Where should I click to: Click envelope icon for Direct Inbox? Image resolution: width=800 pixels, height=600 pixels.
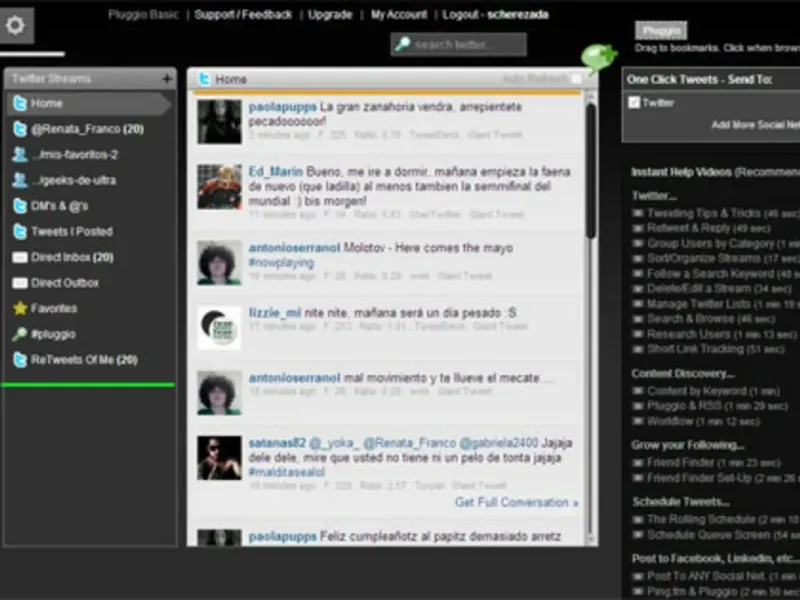click(20, 257)
